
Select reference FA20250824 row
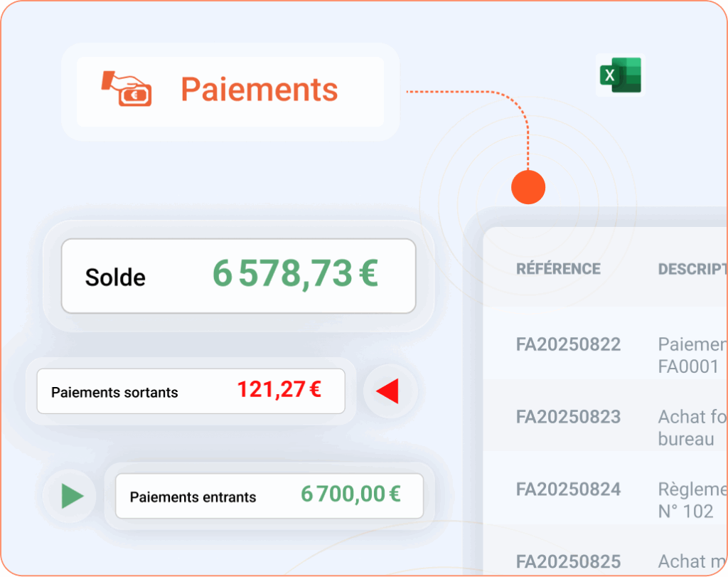point(568,489)
